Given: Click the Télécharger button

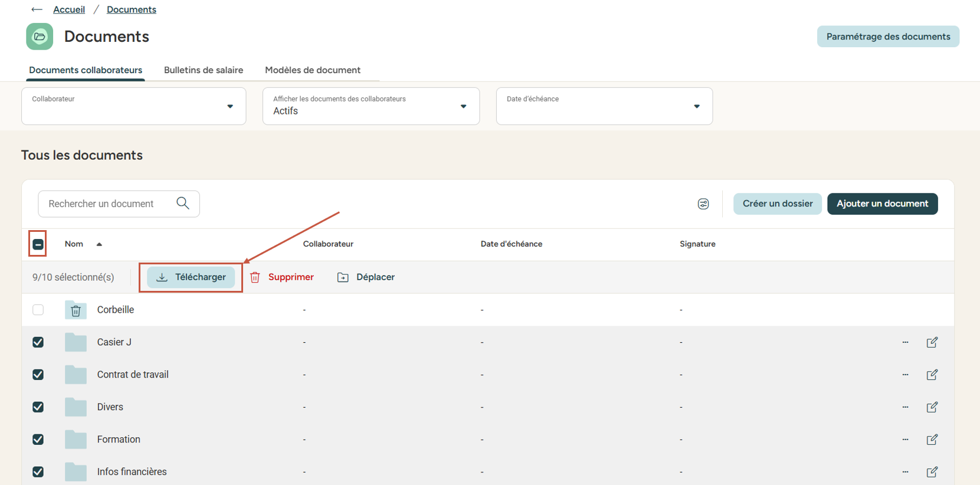Looking at the screenshot, I should point(191,277).
